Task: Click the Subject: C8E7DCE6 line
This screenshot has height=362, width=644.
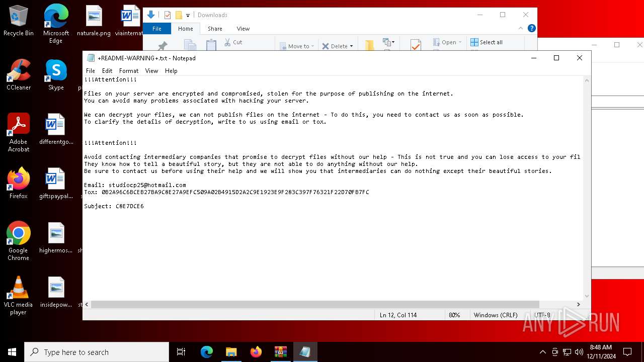Action: click(x=114, y=206)
